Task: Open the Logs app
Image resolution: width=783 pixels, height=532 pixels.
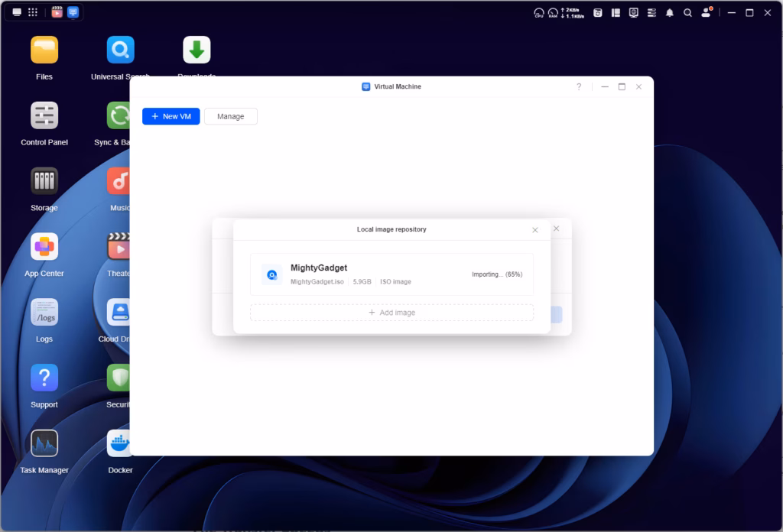Action: coord(44,313)
